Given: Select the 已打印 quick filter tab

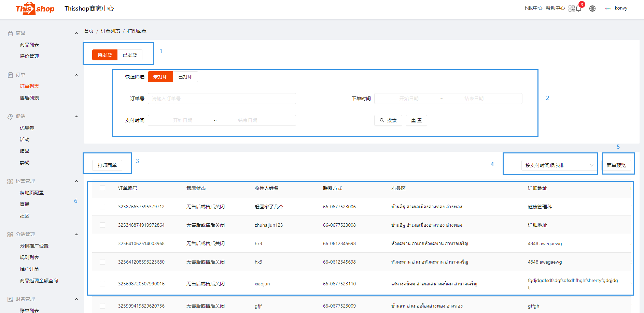Looking at the screenshot, I should [x=185, y=77].
